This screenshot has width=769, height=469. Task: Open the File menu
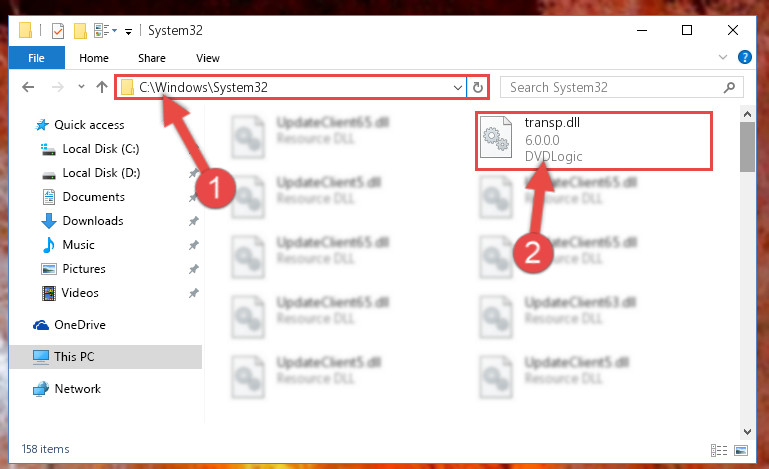coord(36,58)
